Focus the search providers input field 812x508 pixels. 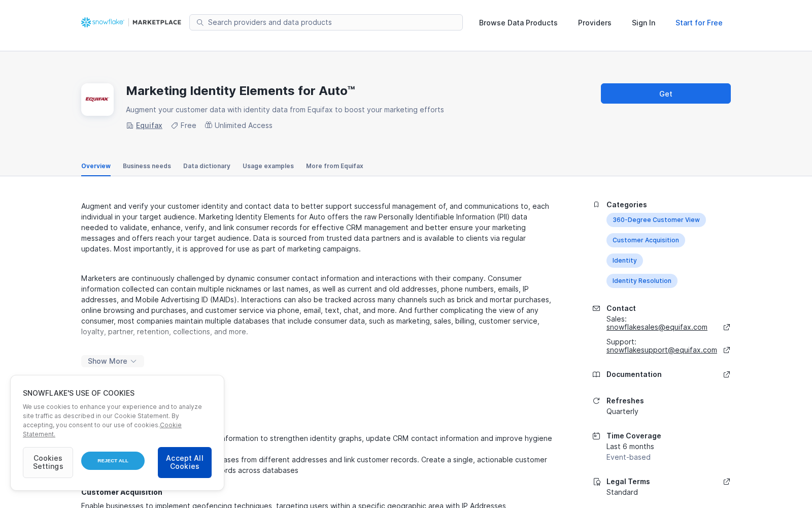(x=326, y=22)
